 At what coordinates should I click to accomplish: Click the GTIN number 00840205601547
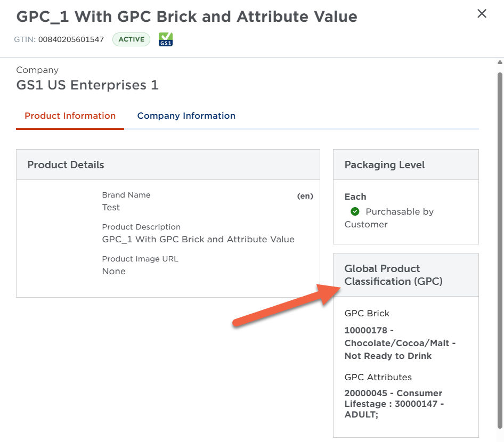(x=71, y=39)
